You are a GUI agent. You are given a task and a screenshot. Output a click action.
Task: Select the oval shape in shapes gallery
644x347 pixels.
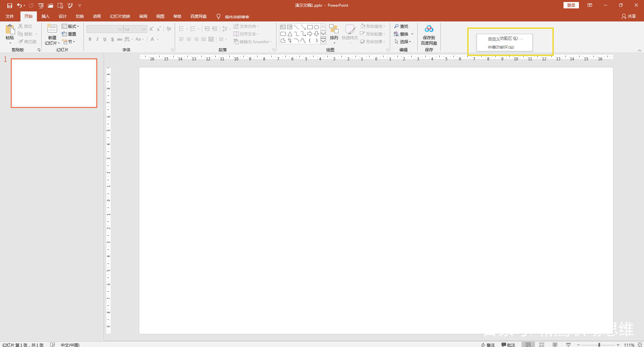[316, 27]
